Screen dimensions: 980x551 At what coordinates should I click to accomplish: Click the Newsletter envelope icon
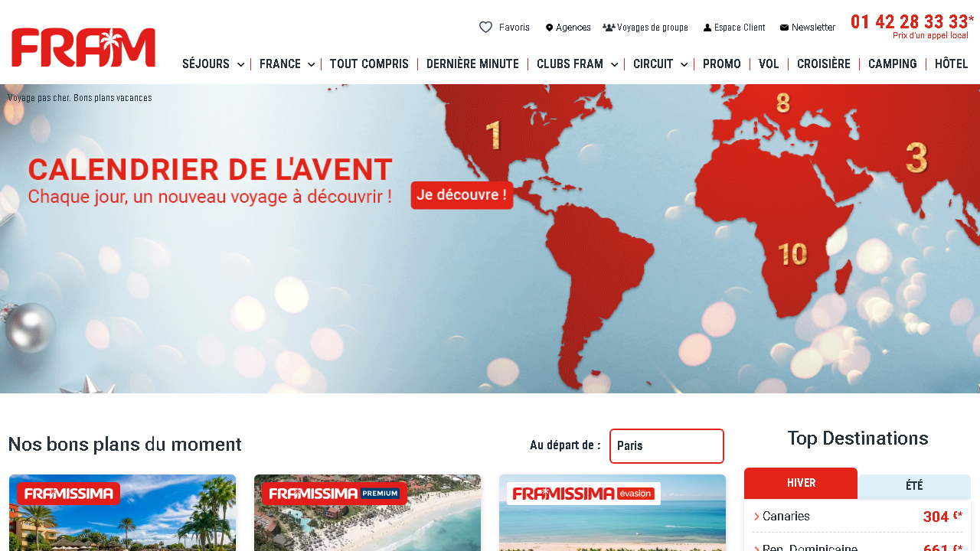[x=784, y=28]
